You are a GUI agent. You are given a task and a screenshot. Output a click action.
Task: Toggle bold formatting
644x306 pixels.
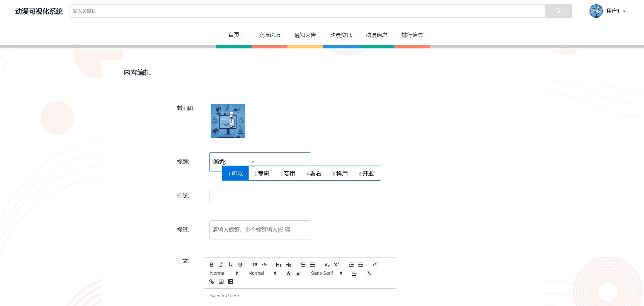click(x=211, y=264)
